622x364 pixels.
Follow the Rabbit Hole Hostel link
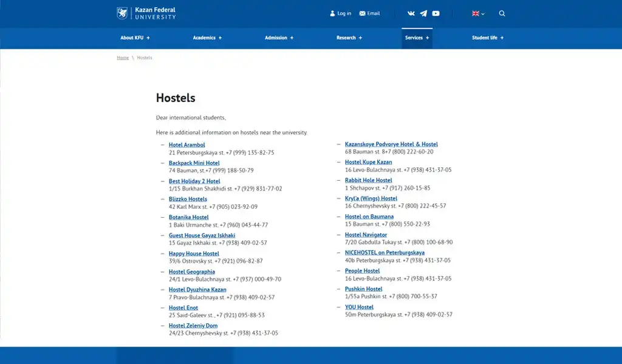click(368, 180)
